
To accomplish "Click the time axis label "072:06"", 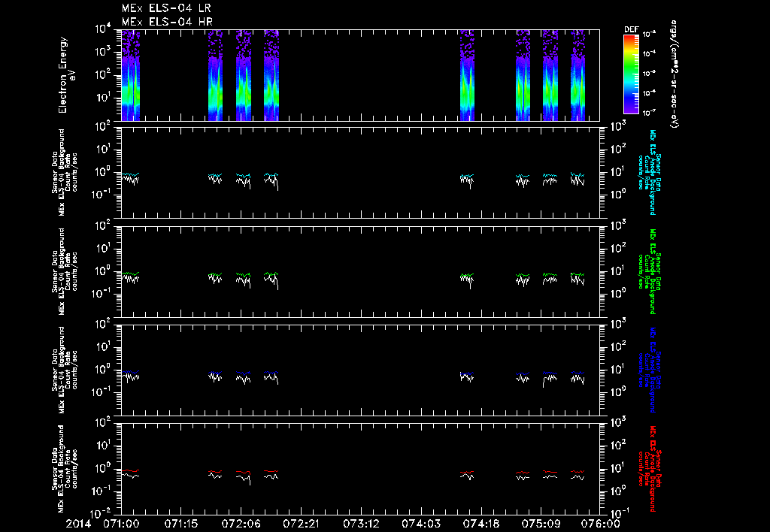I will pyautogui.click(x=241, y=524).
